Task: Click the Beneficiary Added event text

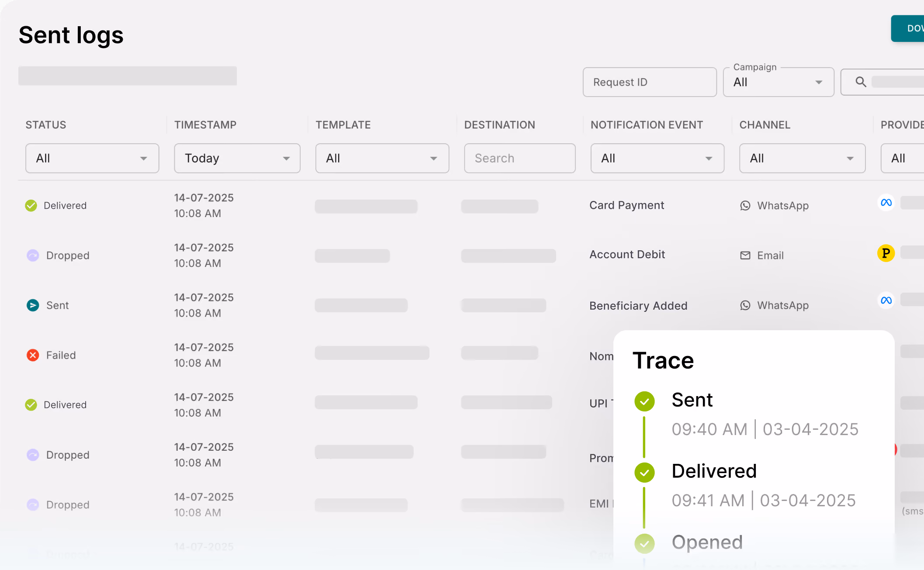Action: [638, 306]
